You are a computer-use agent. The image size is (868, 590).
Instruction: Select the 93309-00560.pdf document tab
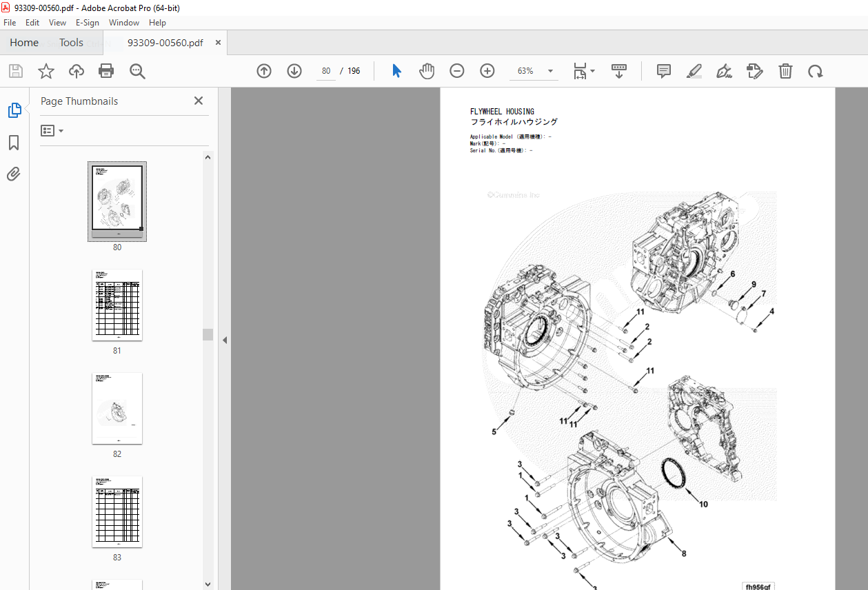[165, 43]
